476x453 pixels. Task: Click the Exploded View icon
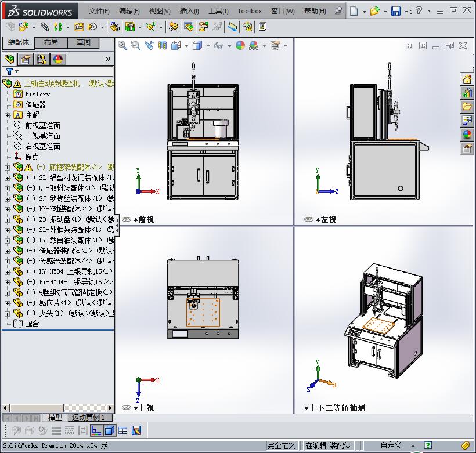203,27
